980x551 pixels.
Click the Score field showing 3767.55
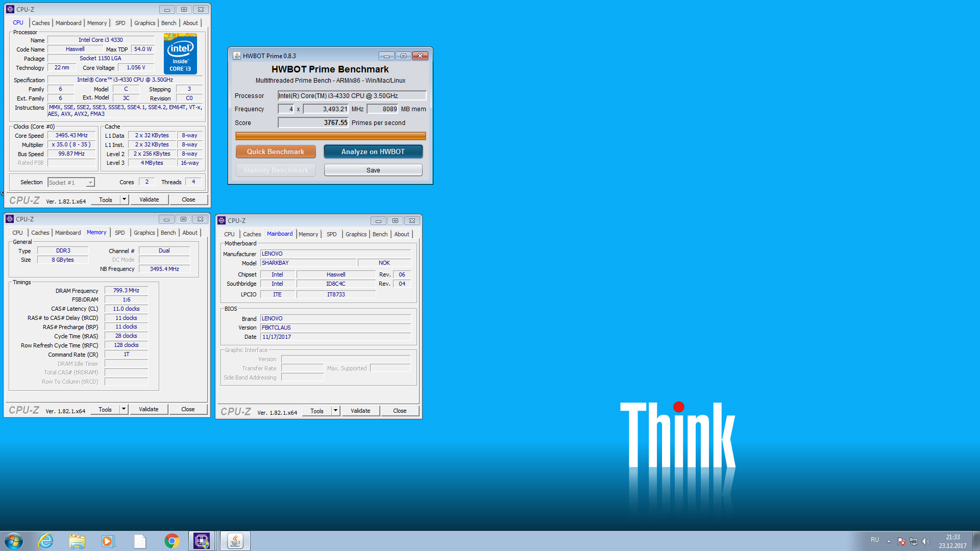pos(313,122)
